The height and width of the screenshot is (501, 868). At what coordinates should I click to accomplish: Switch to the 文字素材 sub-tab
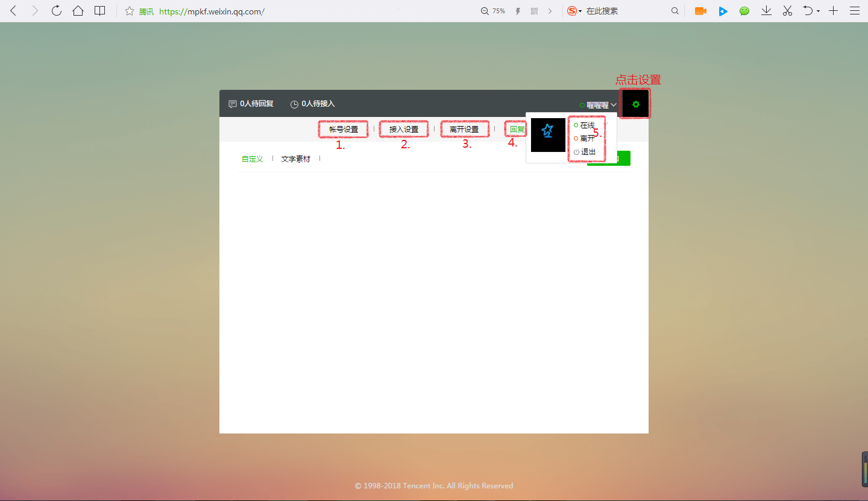(x=295, y=159)
